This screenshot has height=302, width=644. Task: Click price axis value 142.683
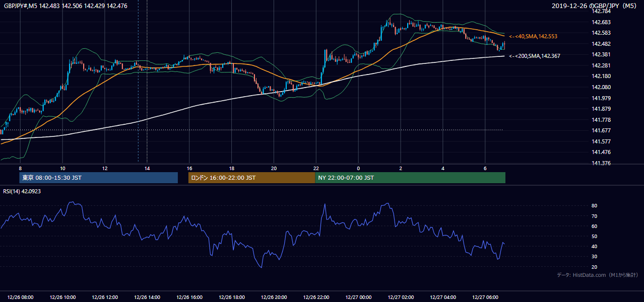pyautogui.click(x=600, y=22)
